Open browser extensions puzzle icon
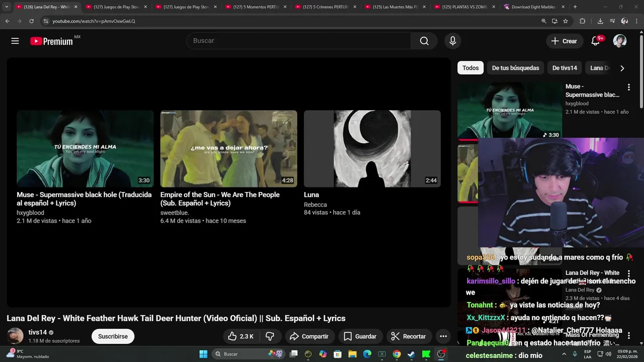 583,21
